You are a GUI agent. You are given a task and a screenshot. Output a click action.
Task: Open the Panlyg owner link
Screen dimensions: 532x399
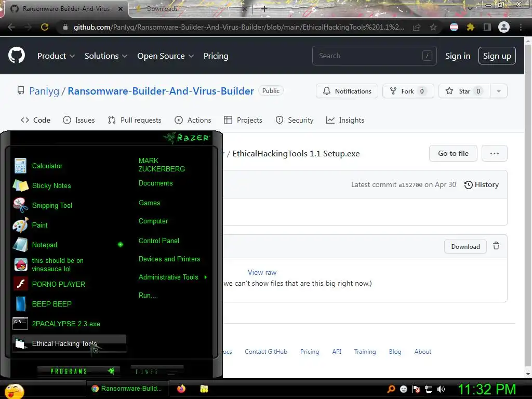point(44,91)
